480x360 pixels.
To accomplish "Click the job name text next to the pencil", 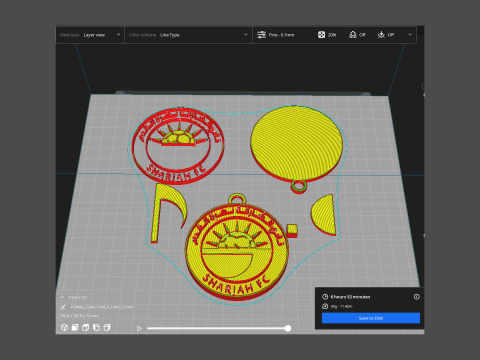I will [102, 307].
